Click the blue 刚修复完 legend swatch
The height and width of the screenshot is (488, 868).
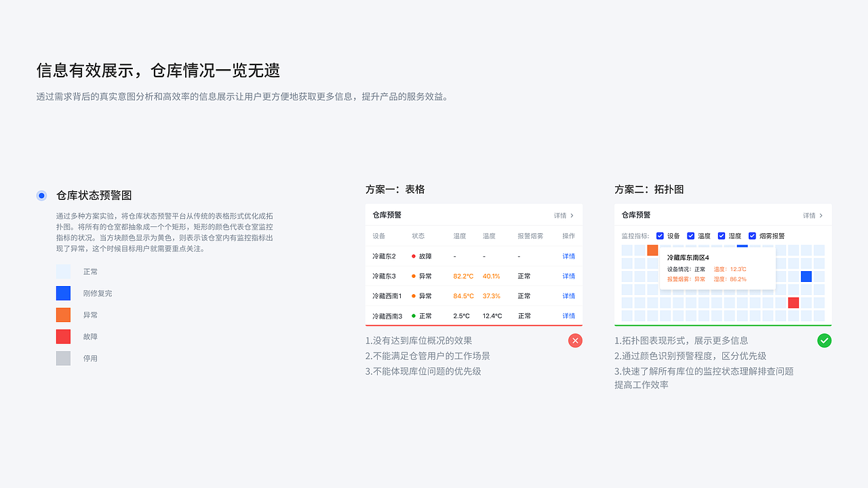[63, 293]
